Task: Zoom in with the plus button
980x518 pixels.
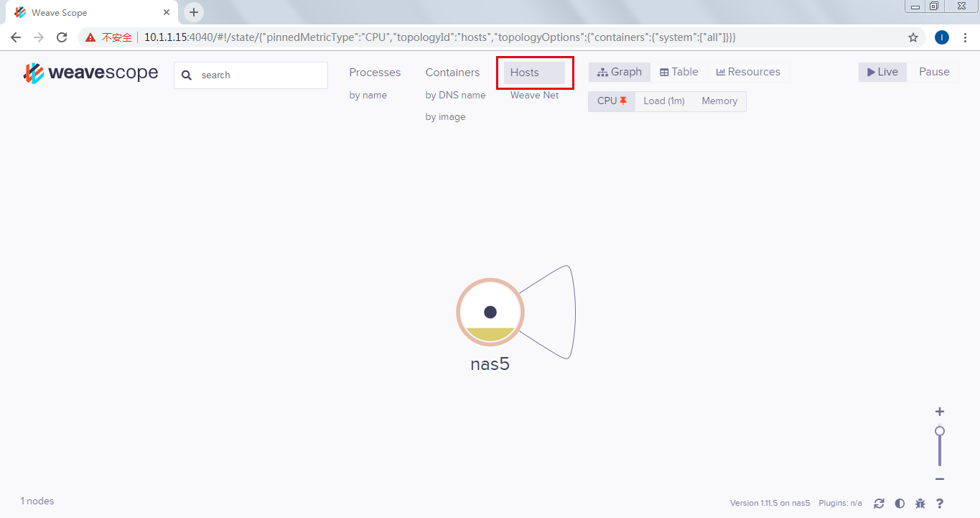Action: (x=939, y=412)
